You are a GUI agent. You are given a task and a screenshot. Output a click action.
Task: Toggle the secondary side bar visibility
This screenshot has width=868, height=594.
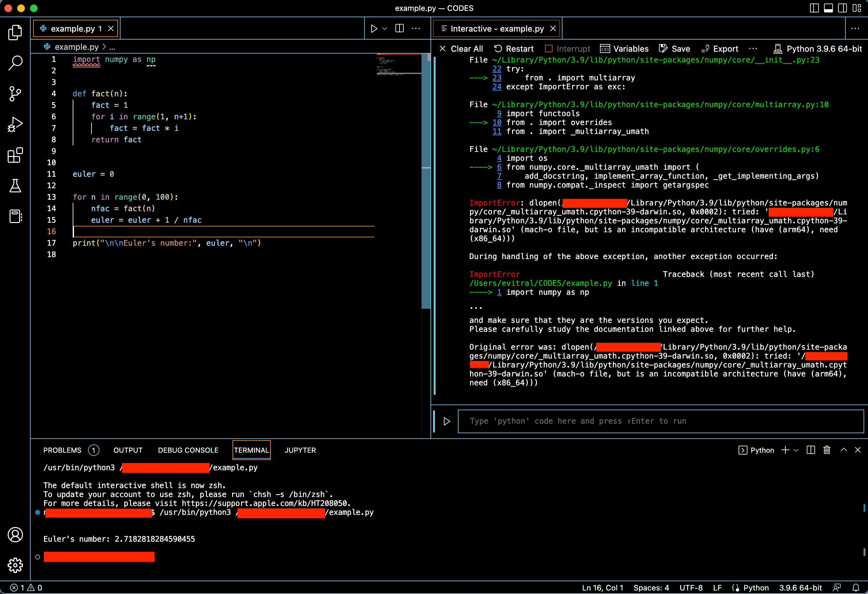click(842, 8)
